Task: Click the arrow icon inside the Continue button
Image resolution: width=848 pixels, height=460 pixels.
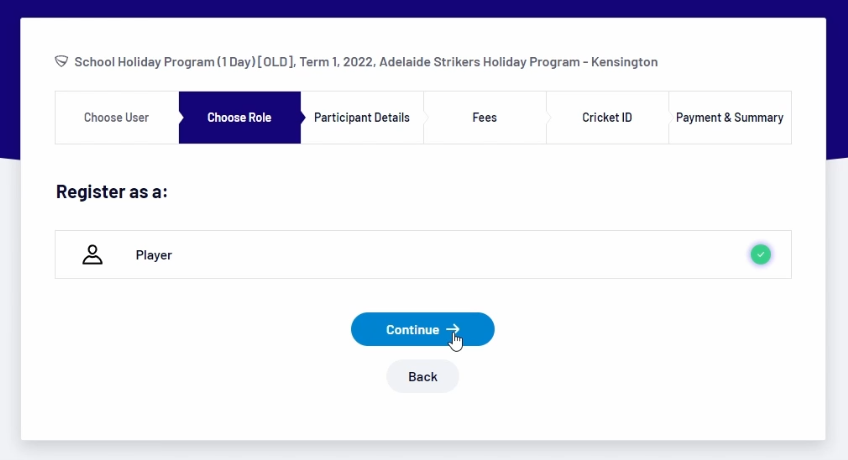Action: (453, 330)
